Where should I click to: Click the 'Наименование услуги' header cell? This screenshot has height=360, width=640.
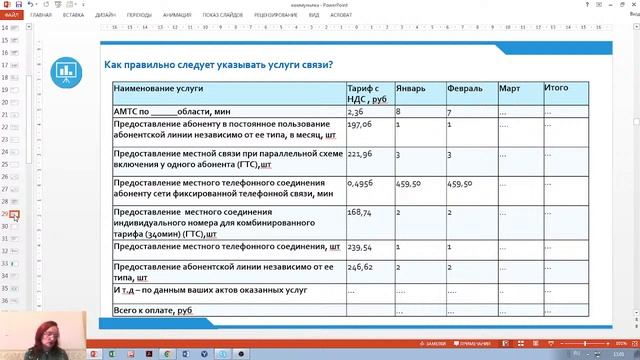pos(229,93)
